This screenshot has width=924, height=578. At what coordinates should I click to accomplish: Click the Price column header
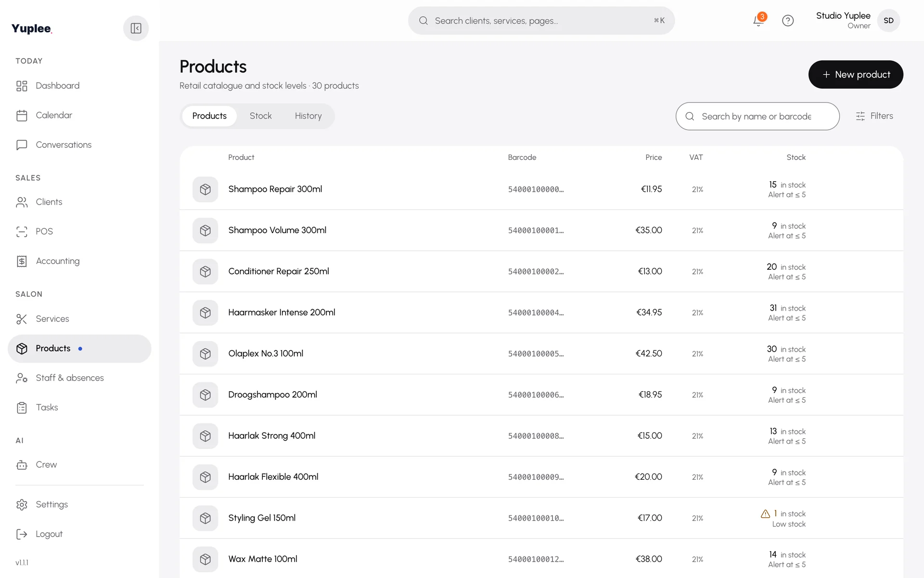point(654,158)
